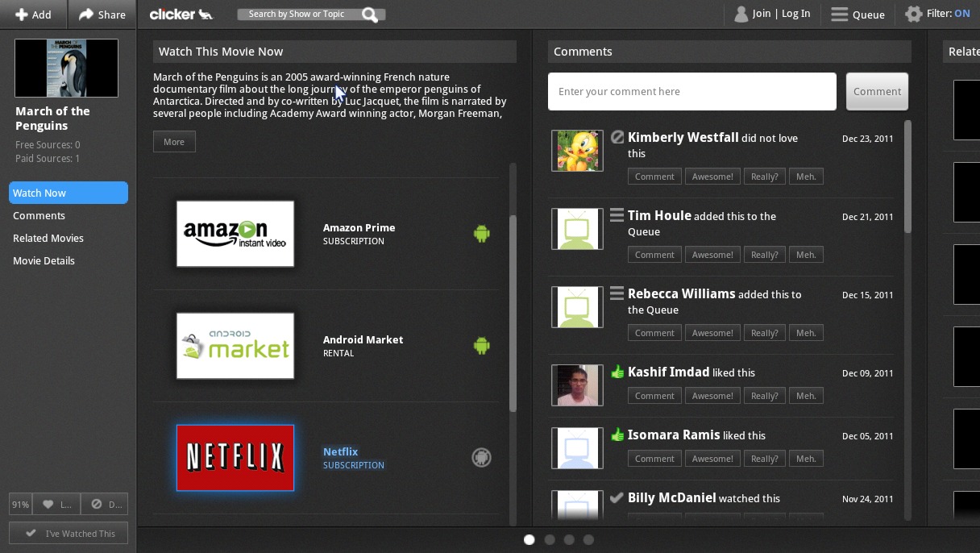Image resolution: width=980 pixels, height=553 pixels.
Task: Click Awesome! under Kashif Imdad's activity
Action: pos(713,396)
